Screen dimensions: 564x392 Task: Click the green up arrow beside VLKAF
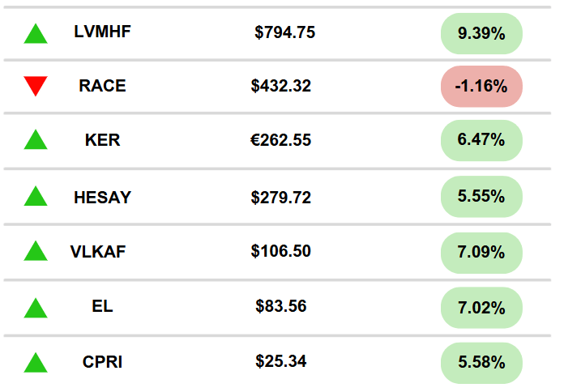click(36, 251)
